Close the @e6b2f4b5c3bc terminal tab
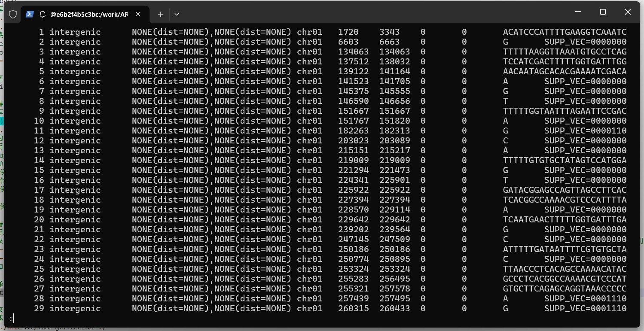The height and width of the screenshot is (331, 644). tap(138, 14)
